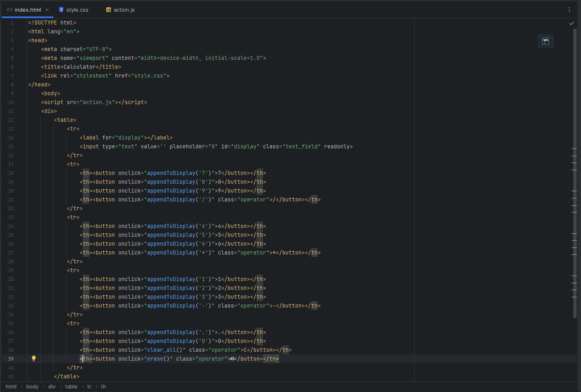Close the index.html tab
This screenshot has height=392, width=581.
coord(47,10)
